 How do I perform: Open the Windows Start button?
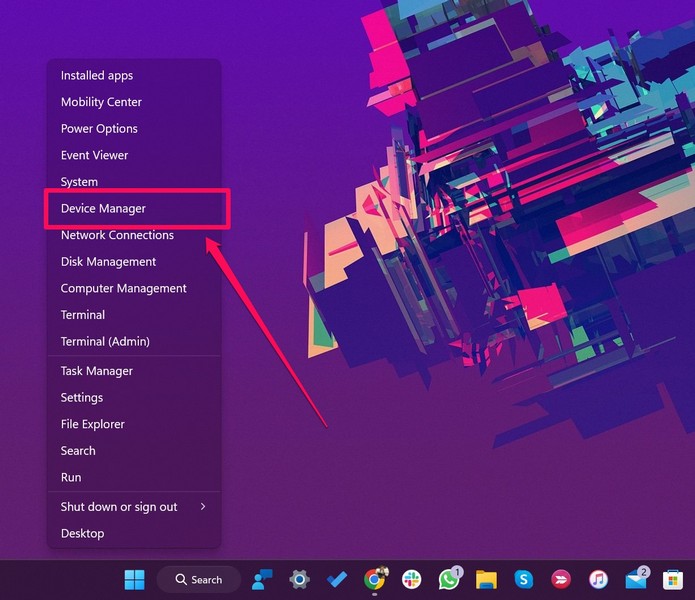[134, 579]
